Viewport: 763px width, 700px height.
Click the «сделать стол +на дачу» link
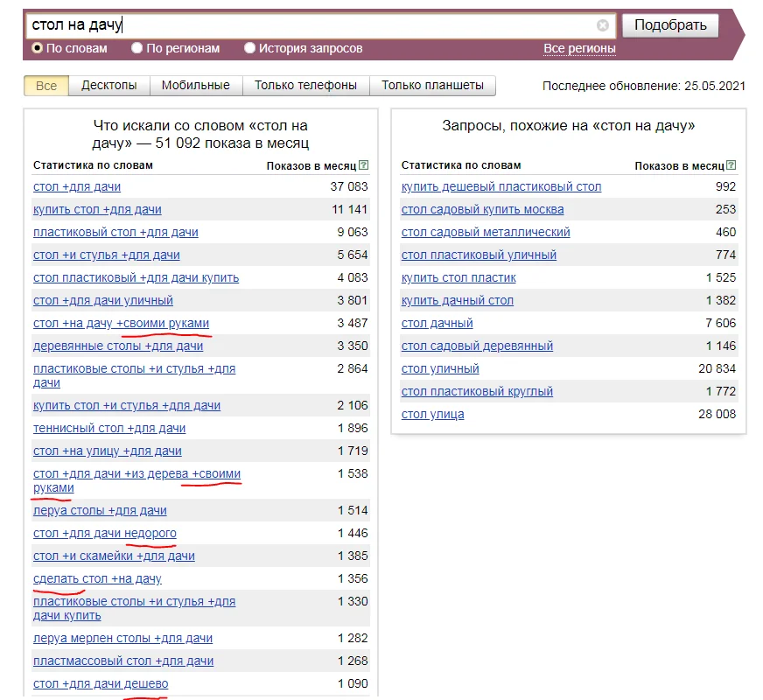[x=98, y=578]
